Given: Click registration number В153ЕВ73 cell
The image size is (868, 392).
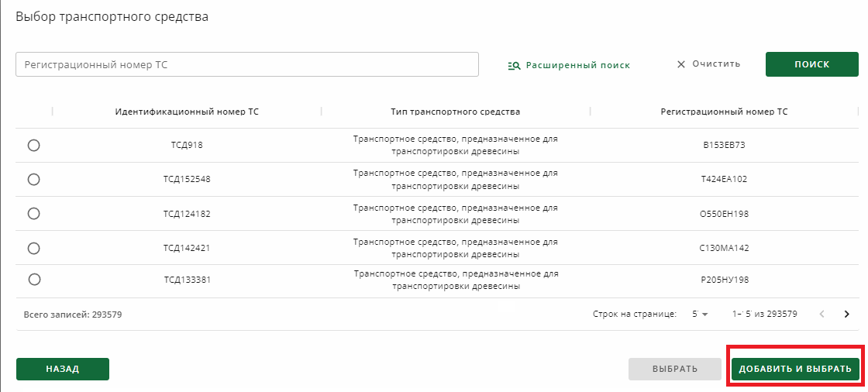Looking at the screenshot, I should [724, 145].
